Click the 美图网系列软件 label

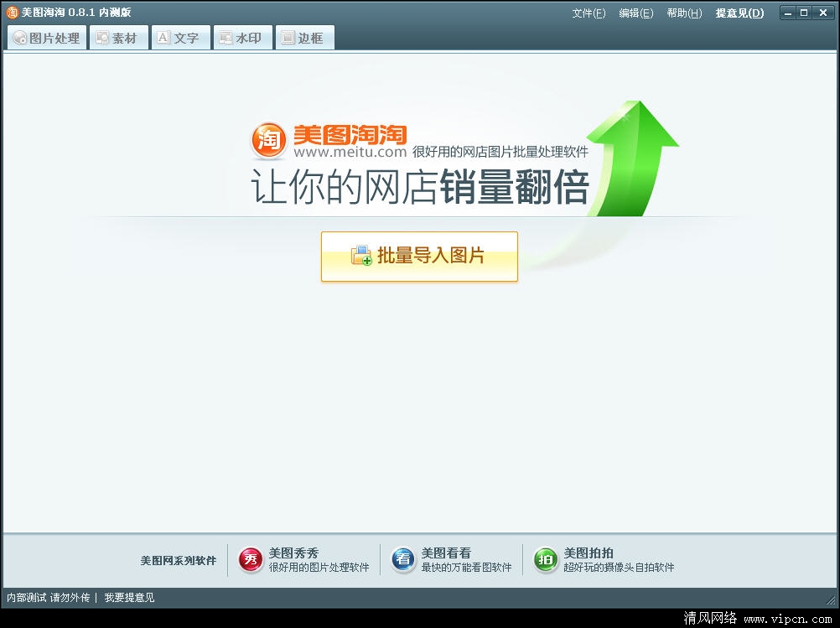179,560
